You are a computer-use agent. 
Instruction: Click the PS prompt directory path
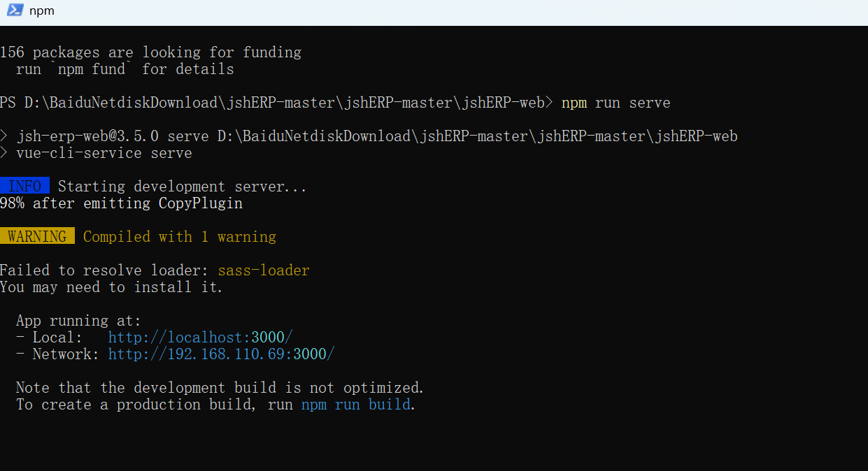(x=284, y=103)
